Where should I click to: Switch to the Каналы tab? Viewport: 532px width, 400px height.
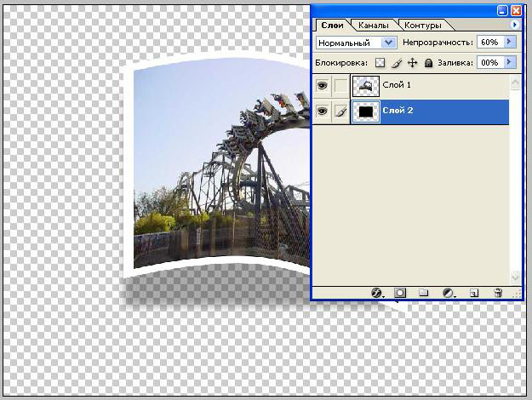373,26
